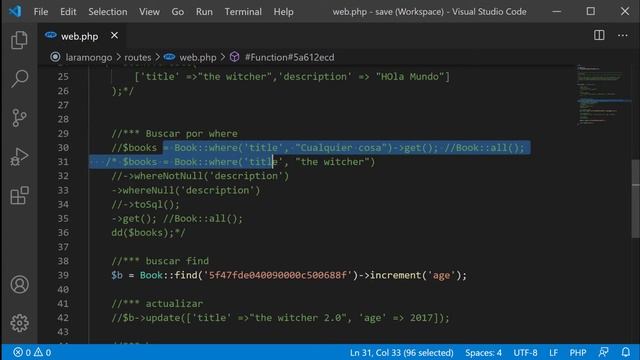
Task: Split the editor right
Action: (x=599, y=36)
